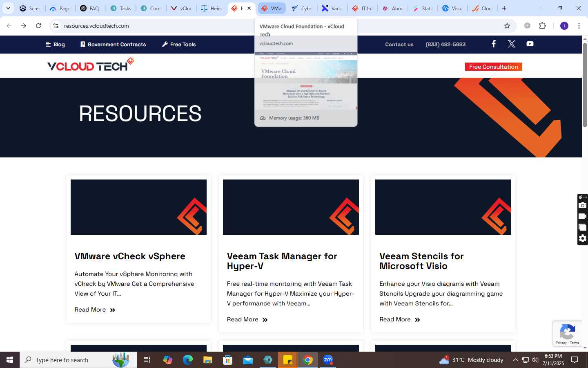Image resolution: width=588 pixels, height=368 pixels.
Task: Click the Veeam Task Manager for Hyper-V title
Action: (x=282, y=261)
